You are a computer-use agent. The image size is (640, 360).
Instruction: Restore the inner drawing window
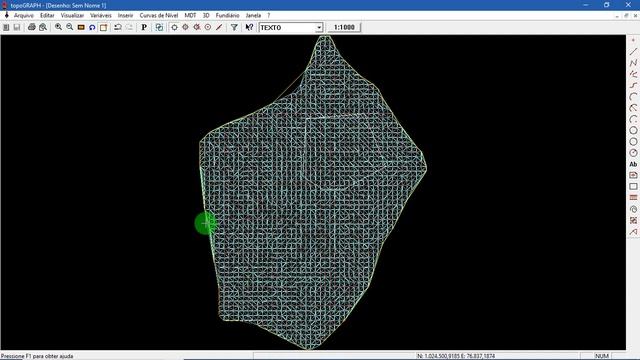pos(626,16)
